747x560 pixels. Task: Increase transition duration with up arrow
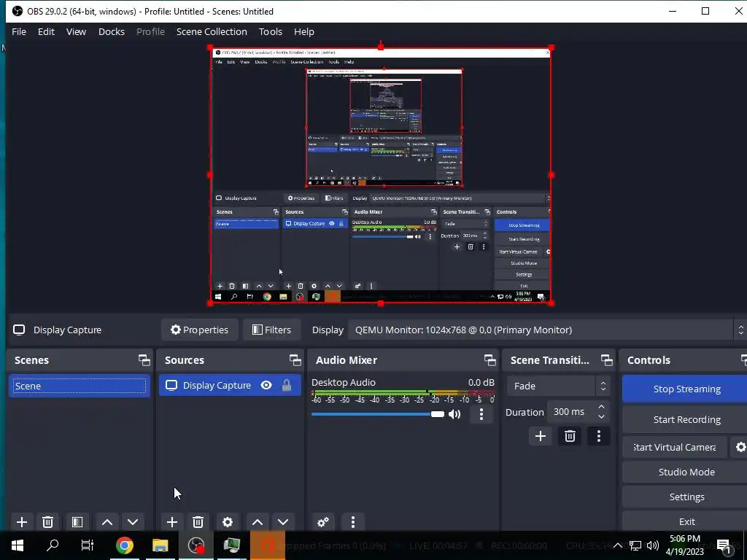(601, 407)
